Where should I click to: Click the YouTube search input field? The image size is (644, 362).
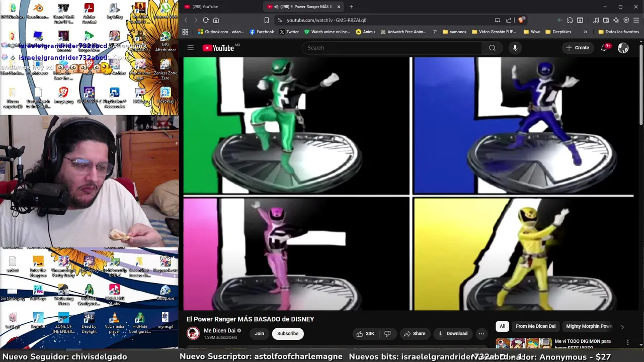(x=391, y=48)
